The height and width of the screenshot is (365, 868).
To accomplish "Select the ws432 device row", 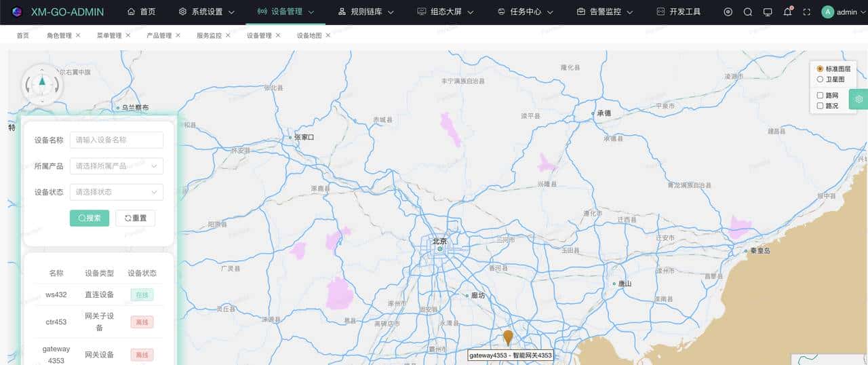I will (98, 294).
